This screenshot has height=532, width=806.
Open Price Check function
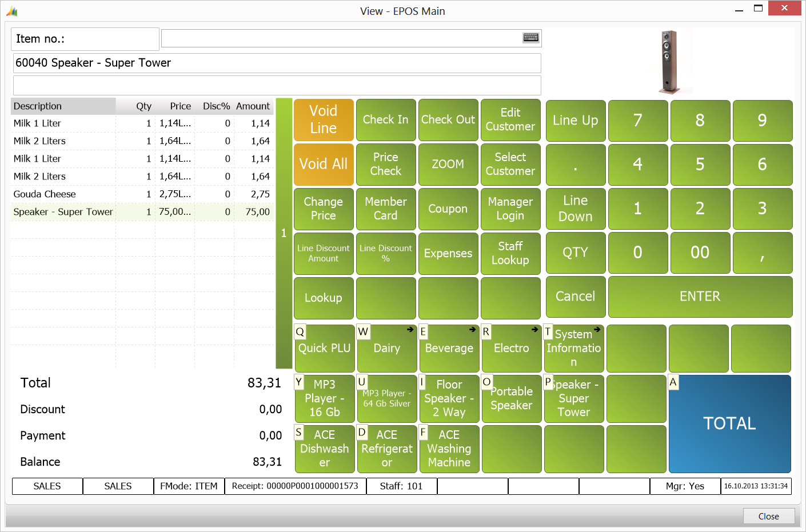pos(386,165)
